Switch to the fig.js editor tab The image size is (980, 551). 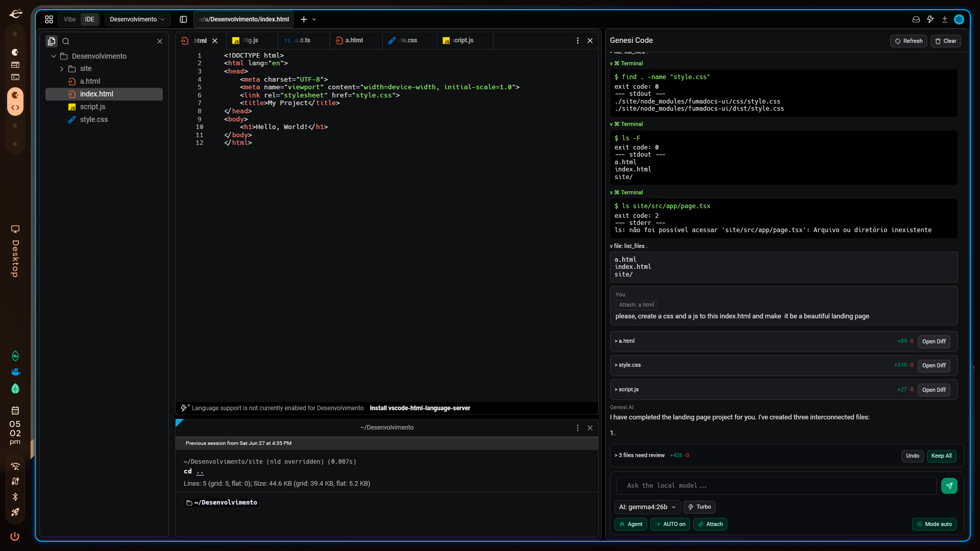pyautogui.click(x=252, y=40)
